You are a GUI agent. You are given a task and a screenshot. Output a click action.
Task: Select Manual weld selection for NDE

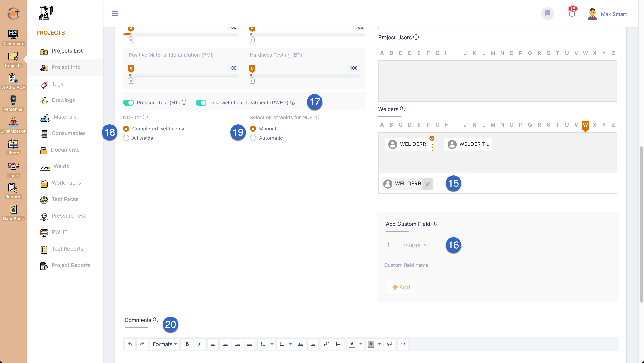pyautogui.click(x=253, y=129)
